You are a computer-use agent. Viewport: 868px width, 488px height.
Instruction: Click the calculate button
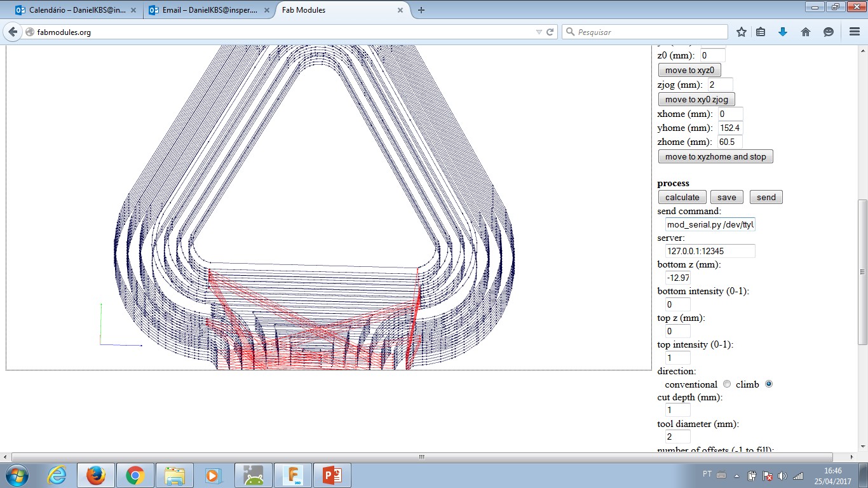(682, 197)
